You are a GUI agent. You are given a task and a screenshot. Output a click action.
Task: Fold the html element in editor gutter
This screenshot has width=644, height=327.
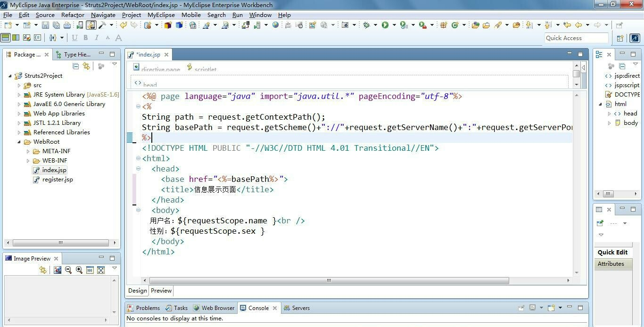click(x=138, y=158)
